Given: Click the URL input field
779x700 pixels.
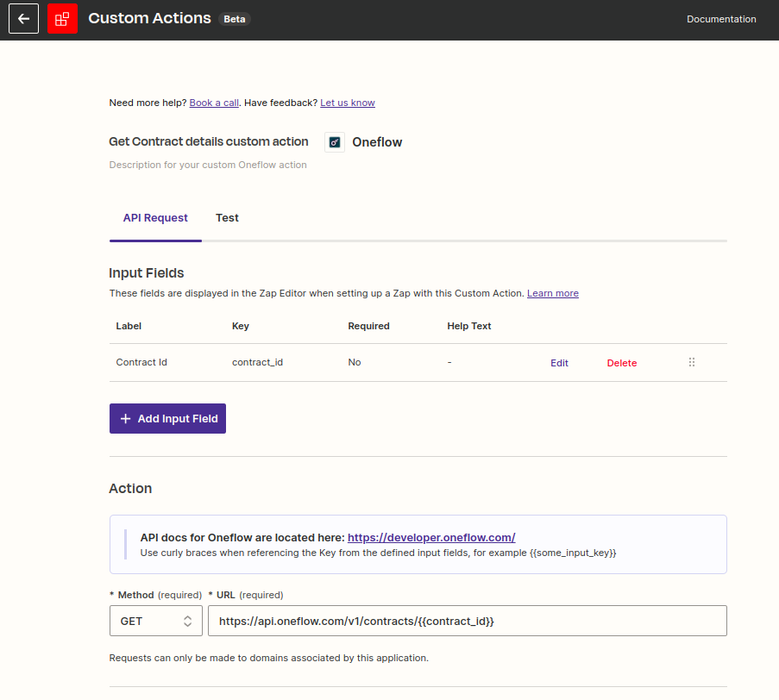Looking at the screenshot, I should point(467,620).
